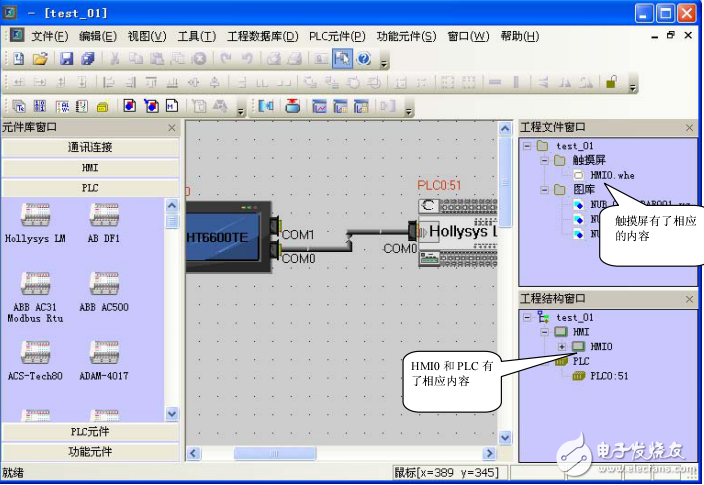Click the Open folder toolbar icon
This screenshot has height=485, width=704.
(x=39, y=59)
